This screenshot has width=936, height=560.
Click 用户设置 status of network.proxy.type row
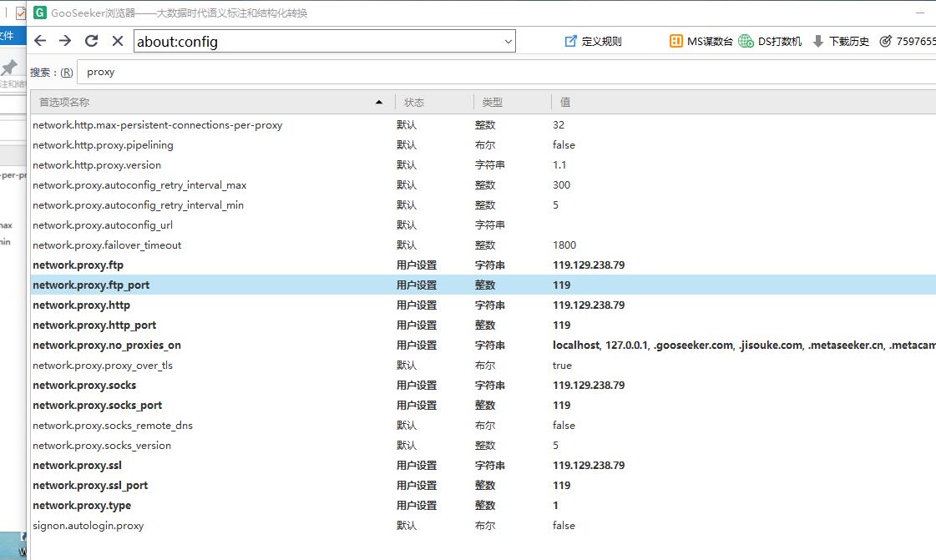click(417, 506)
